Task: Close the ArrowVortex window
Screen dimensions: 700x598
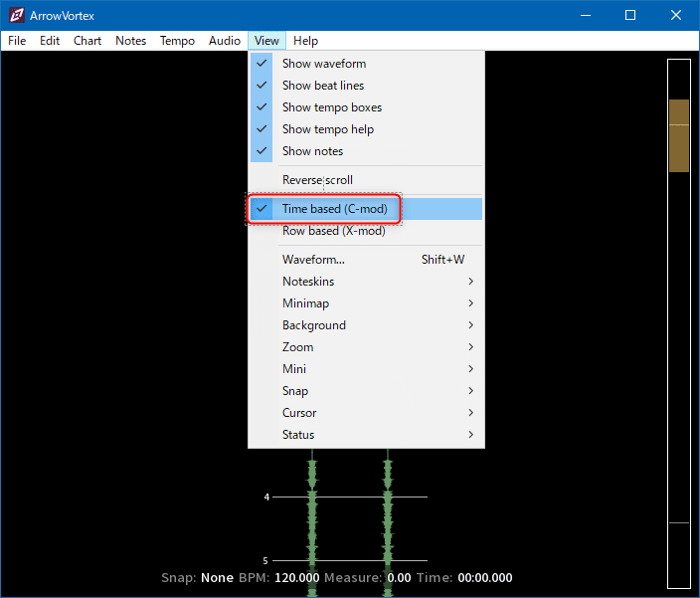Action: click(x=676, y=15)
